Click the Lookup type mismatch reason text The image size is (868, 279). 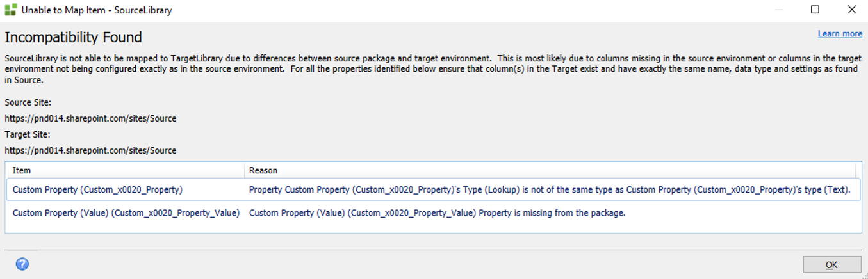[x=549, y=189]
